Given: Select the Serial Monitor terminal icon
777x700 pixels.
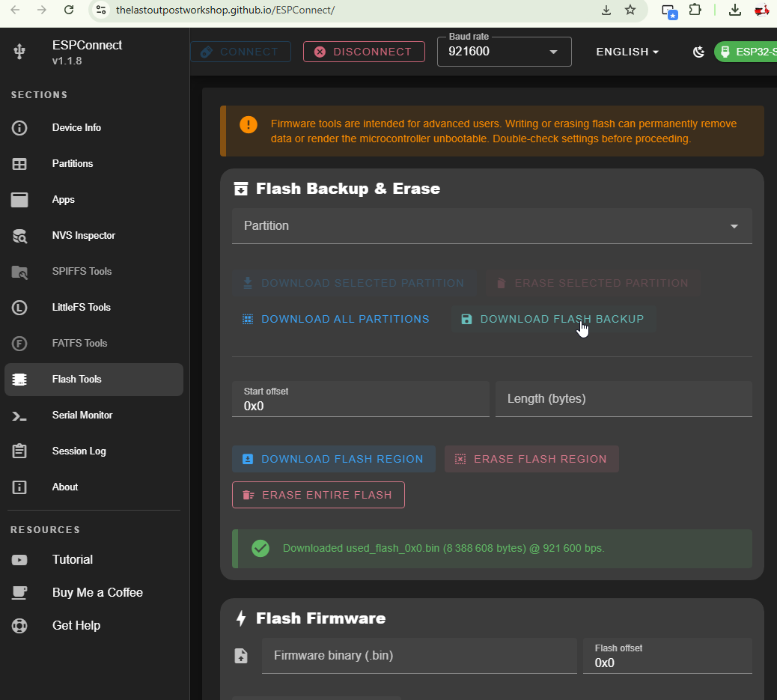Looking at the screenshot, I should [19, 416].
